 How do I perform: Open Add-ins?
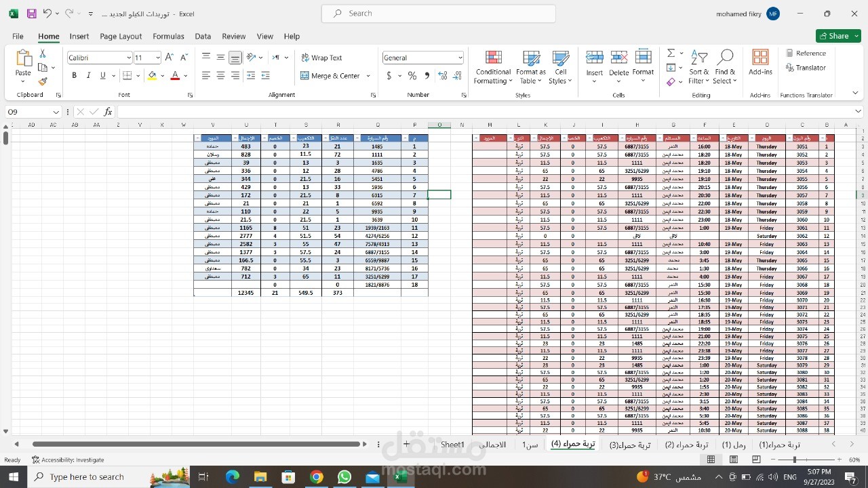(x=760, y=62)
